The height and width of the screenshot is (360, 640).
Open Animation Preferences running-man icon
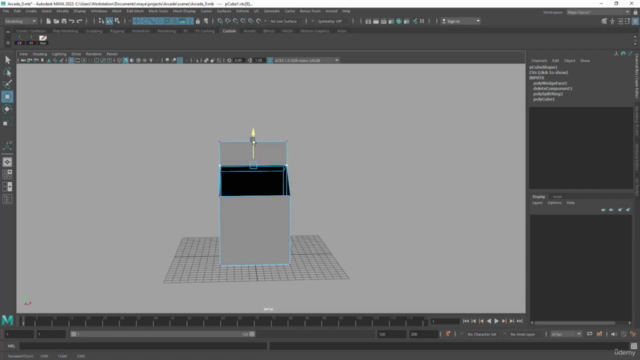tap(633, 334)
